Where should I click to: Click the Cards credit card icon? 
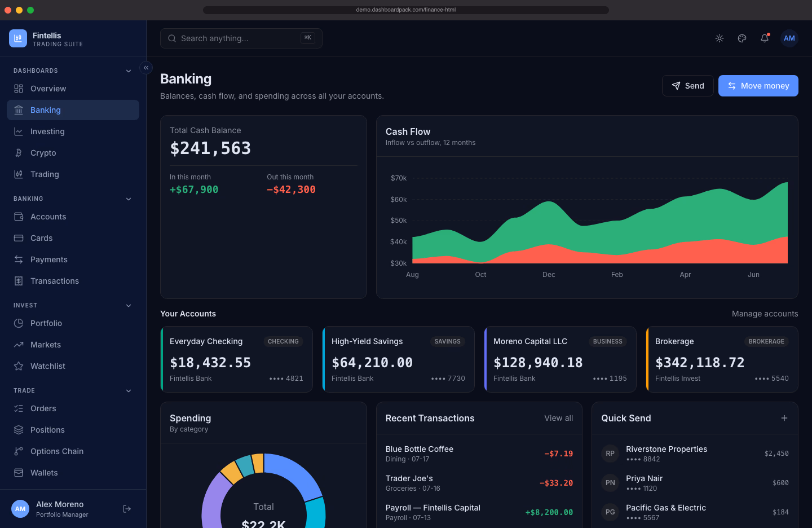19,238
